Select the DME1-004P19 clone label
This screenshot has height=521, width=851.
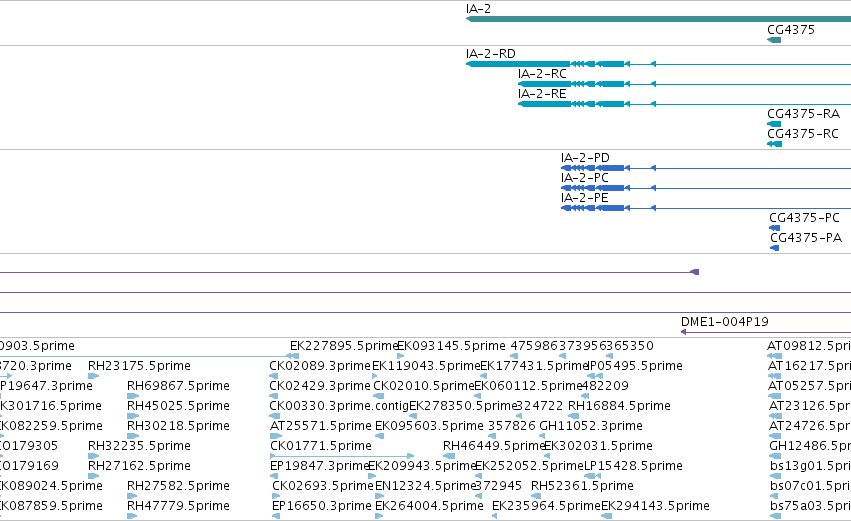(725, 322)
